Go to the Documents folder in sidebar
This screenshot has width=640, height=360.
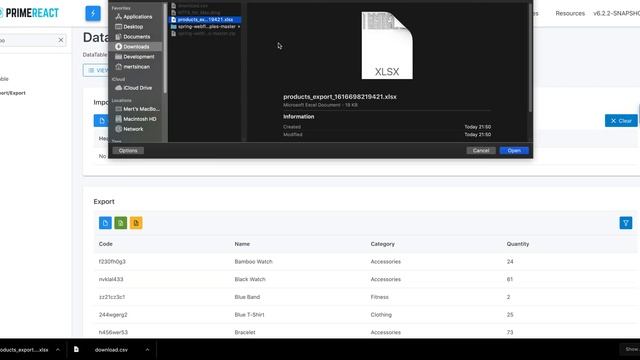(x=136, y=37)
